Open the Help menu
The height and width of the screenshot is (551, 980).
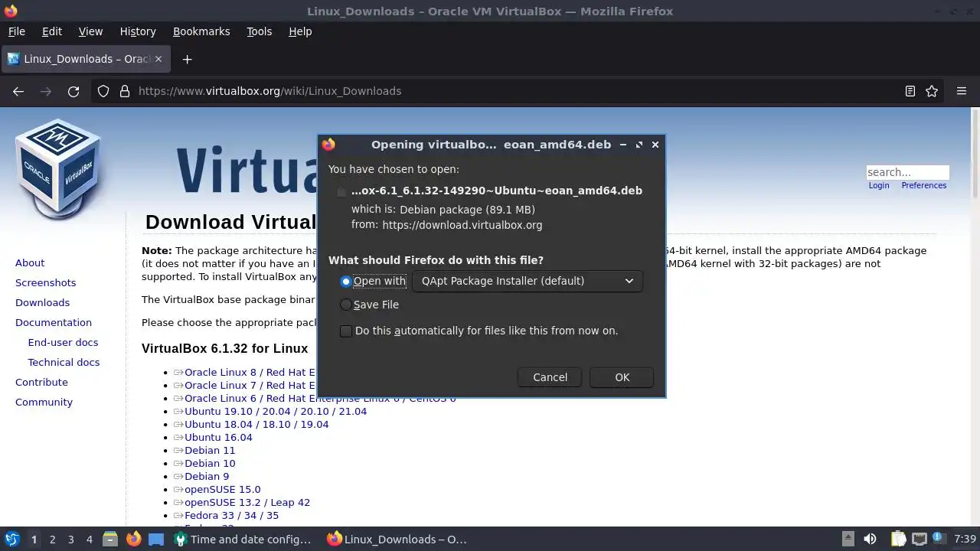point(300,31)
